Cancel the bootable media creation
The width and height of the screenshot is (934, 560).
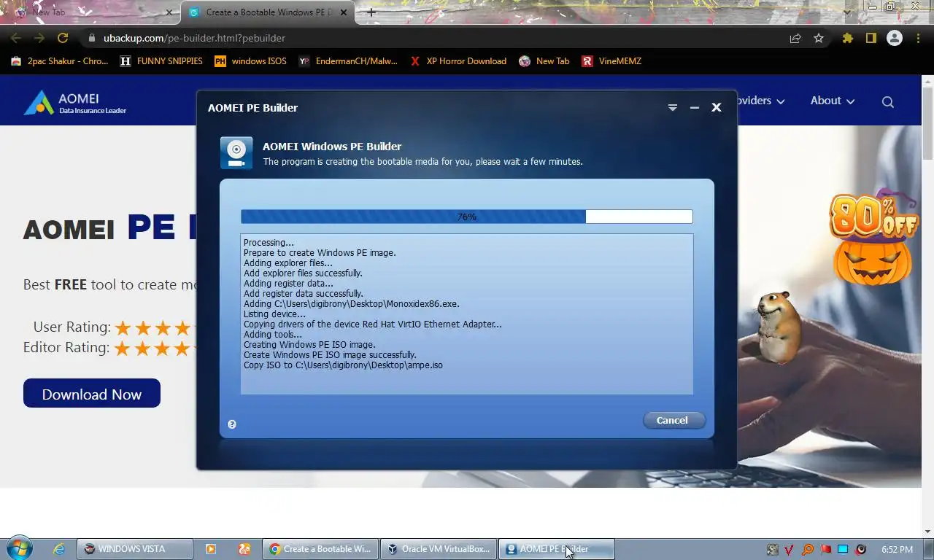[674, 420]
